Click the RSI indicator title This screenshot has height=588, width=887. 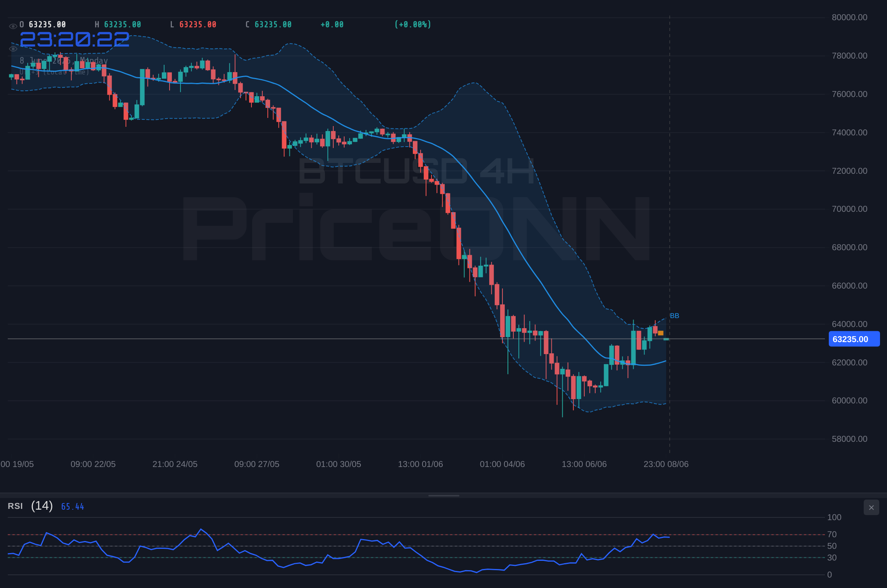[x=15, y=506]
